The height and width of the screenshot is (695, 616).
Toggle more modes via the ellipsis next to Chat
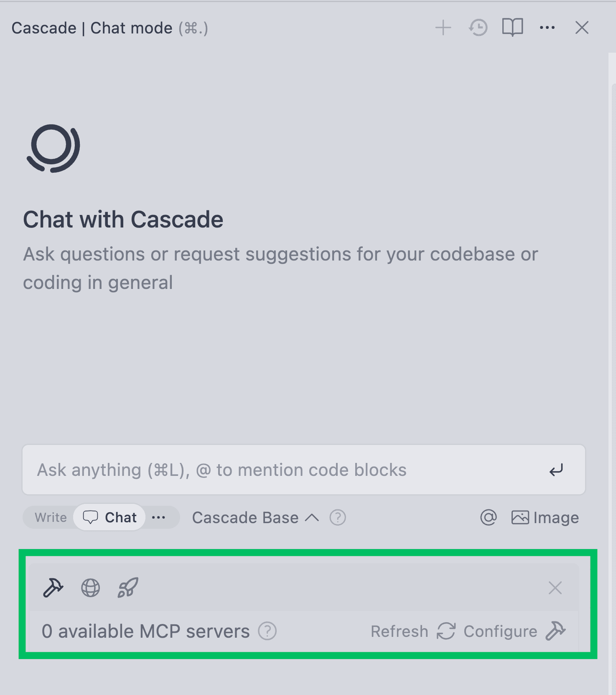pos(160,517)
